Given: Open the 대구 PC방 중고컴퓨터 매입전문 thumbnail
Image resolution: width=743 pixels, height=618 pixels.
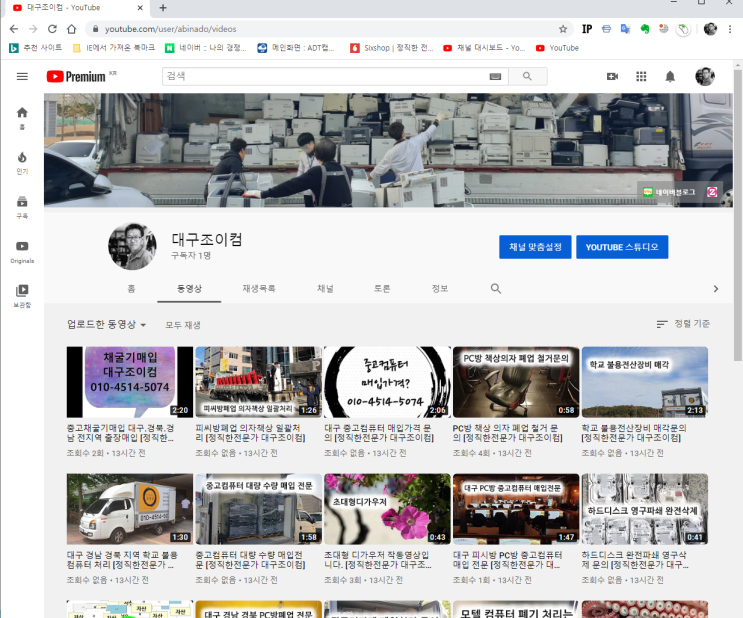Looking at the screenshot, I should [x=516, y=509].
